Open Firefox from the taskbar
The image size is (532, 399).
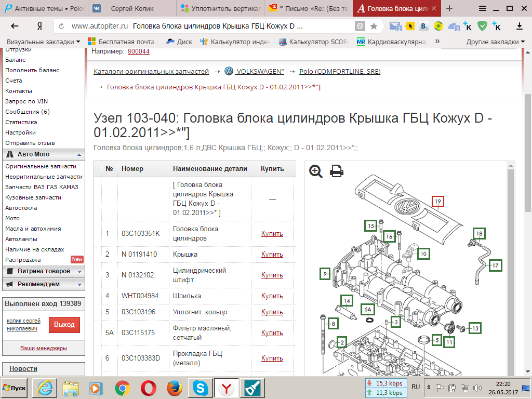[x=175, y=388]
